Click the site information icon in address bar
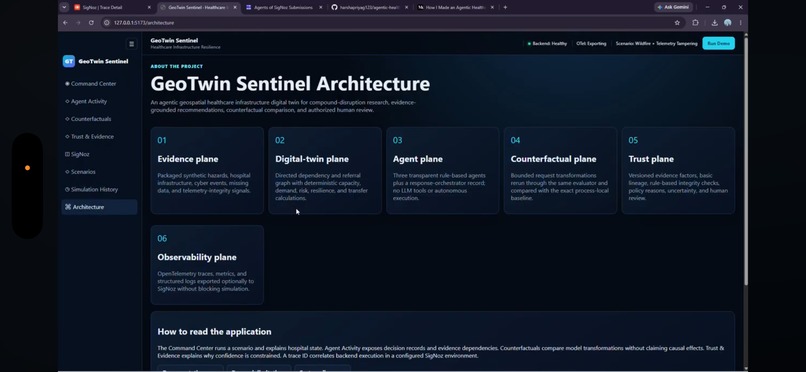 (x=107, y=23)
